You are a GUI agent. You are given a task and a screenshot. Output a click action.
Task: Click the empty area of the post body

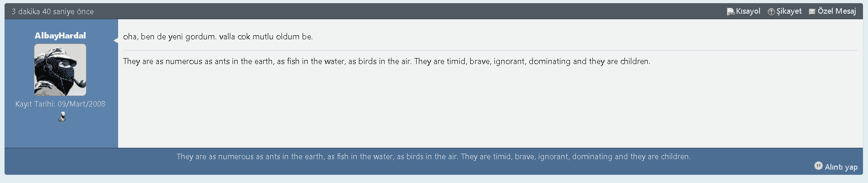click(490, 110)
